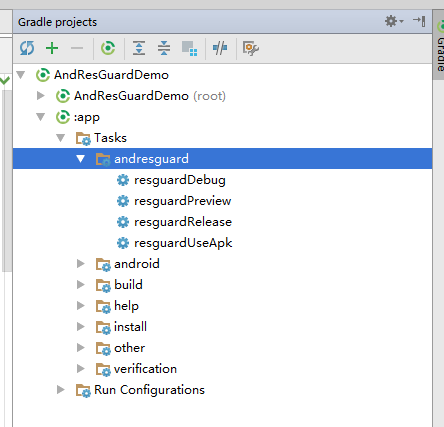This screenshot has width=444, height=427.
Task: Expand the android task group
Action: point(81,264)
